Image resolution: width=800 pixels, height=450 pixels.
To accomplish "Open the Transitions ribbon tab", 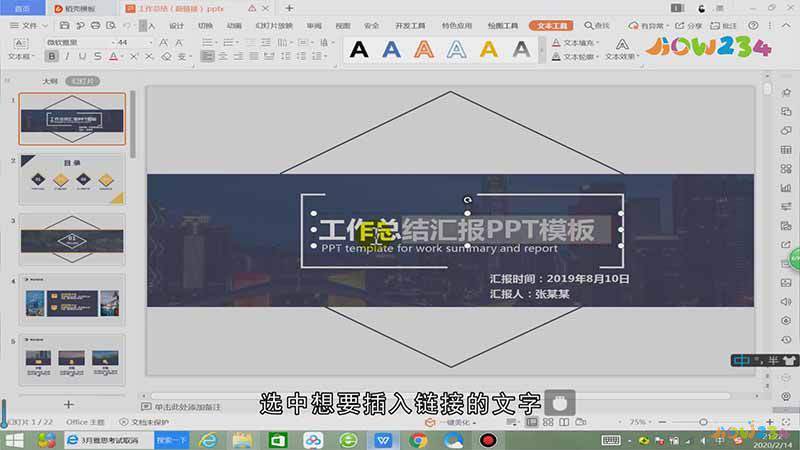I will pyautogui.click(x=205, y=26).
